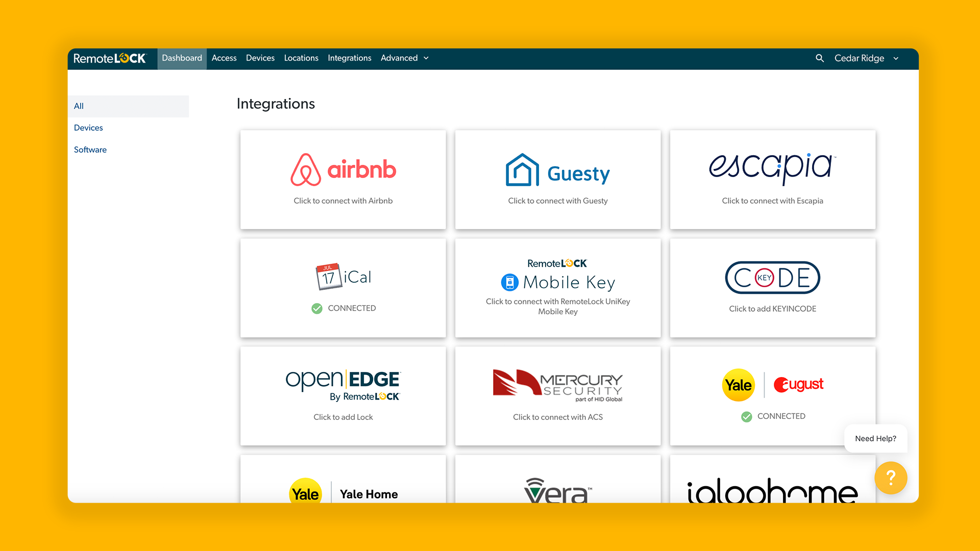Open the Dashboard tab
Image resolution: width=980 pixels, height=551 pixels.
point(182,58)
